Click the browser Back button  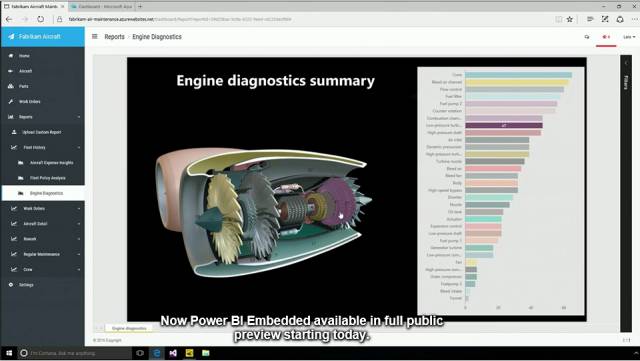click(9, 19)
